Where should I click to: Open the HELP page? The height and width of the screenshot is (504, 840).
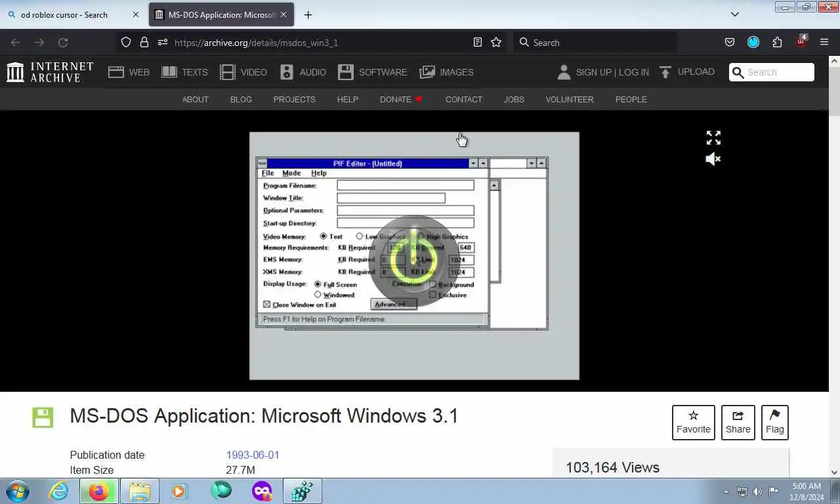click(347, 99)
